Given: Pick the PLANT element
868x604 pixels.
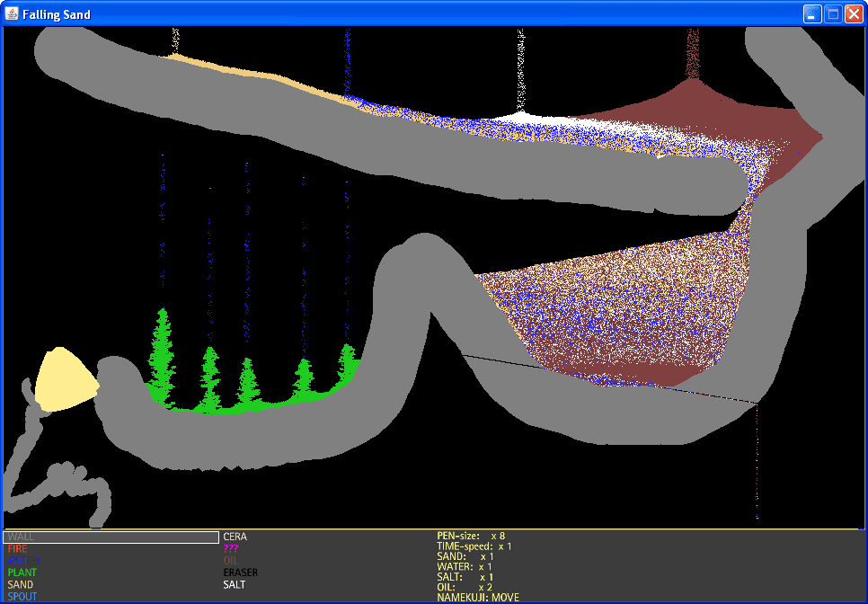Looking at the screenshot, I should (22, 573).
